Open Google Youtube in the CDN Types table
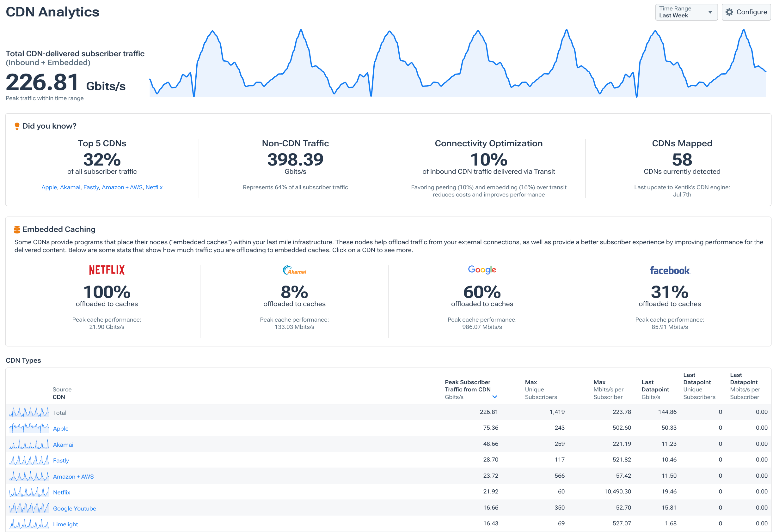This screenshot has height=532, width=779. coord(74,508)
